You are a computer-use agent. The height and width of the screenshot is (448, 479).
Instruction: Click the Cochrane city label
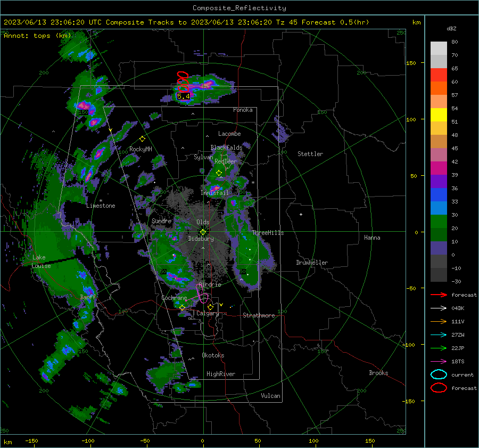pos(174,298)
